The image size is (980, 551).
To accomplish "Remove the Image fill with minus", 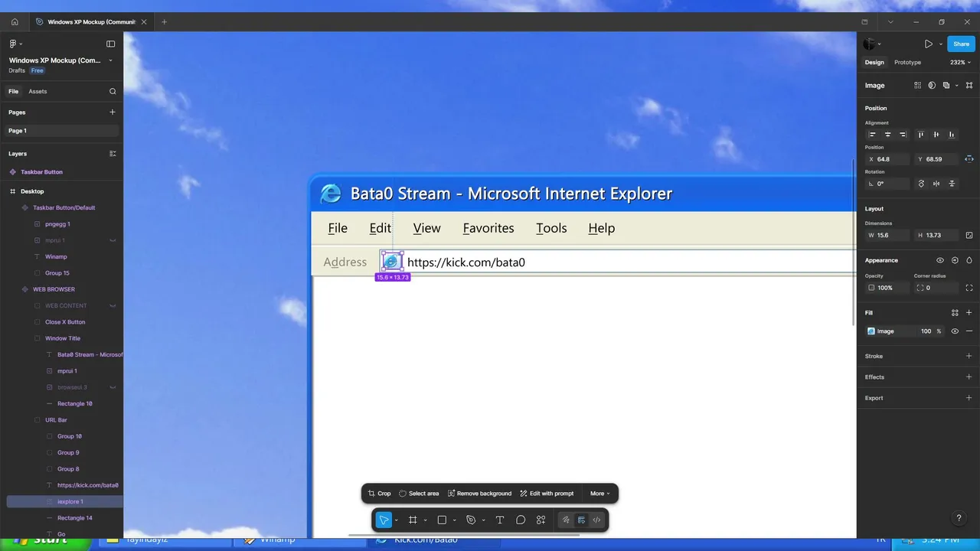I will [x=969, y=331].
